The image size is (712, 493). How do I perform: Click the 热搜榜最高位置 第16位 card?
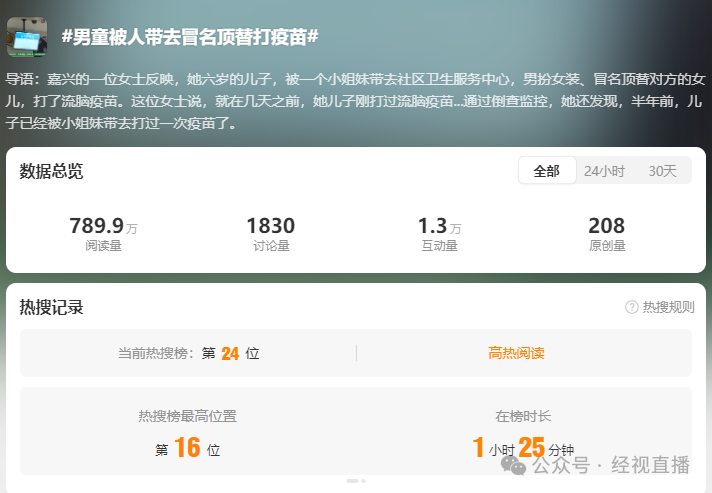point(188,433)
